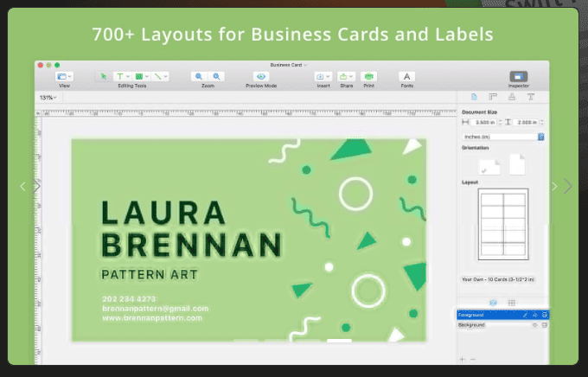Select the portrait orientation option

(517, 164)
